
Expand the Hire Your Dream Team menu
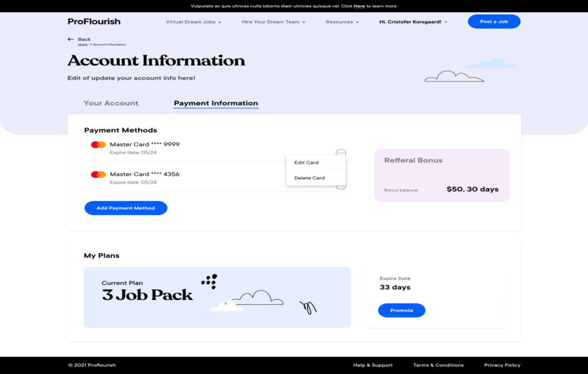pyautogui.click(x=274, y=22)
